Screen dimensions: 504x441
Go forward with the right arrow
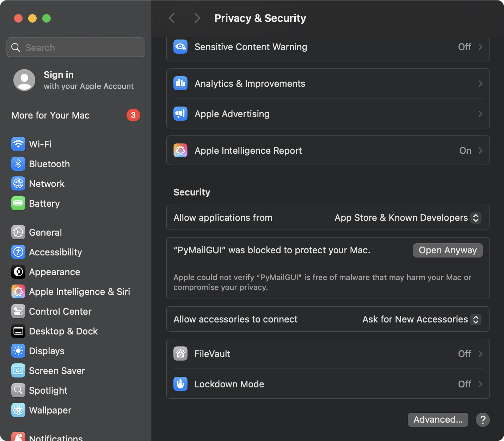197,18
